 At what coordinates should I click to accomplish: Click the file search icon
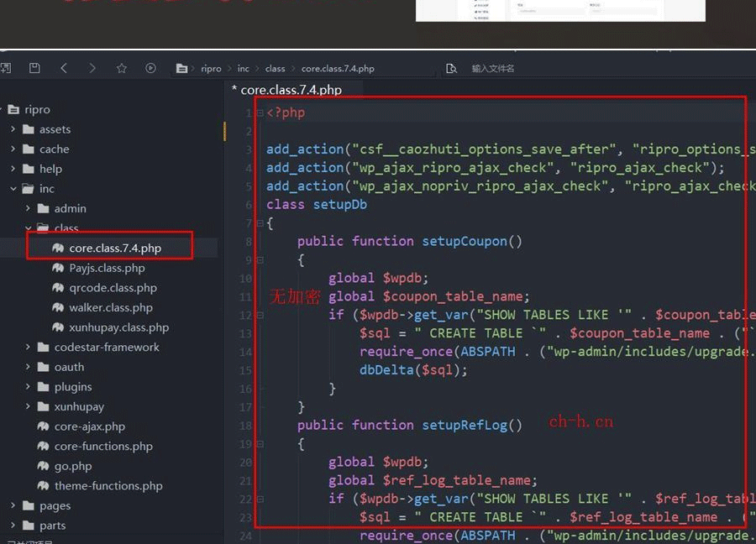click(x=451, y=69)
